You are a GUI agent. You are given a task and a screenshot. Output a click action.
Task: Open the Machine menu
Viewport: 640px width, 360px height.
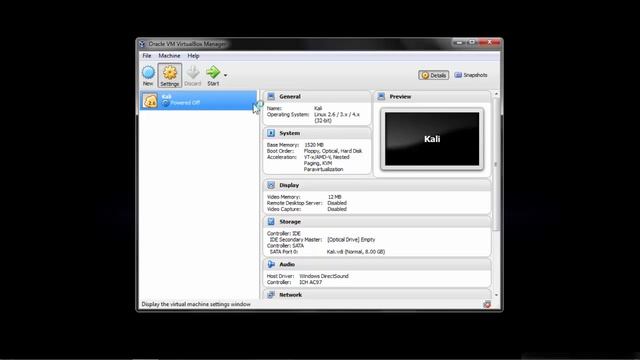coord(169,56)
